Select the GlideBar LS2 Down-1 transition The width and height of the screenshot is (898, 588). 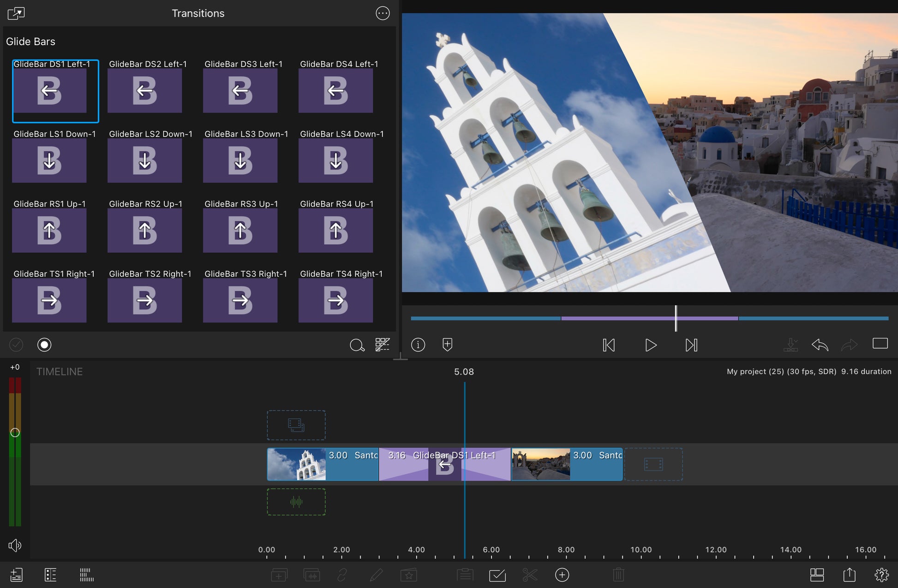point(144,160)
